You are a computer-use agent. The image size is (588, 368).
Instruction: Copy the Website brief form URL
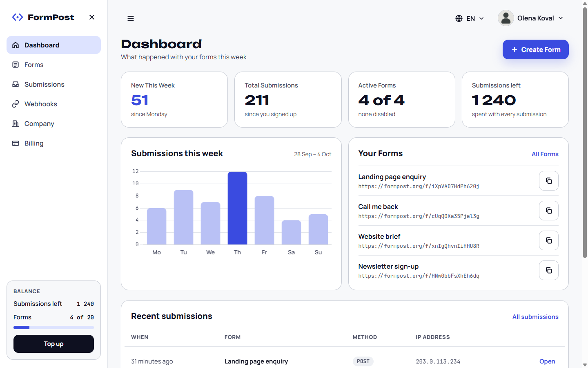(549, 240)
